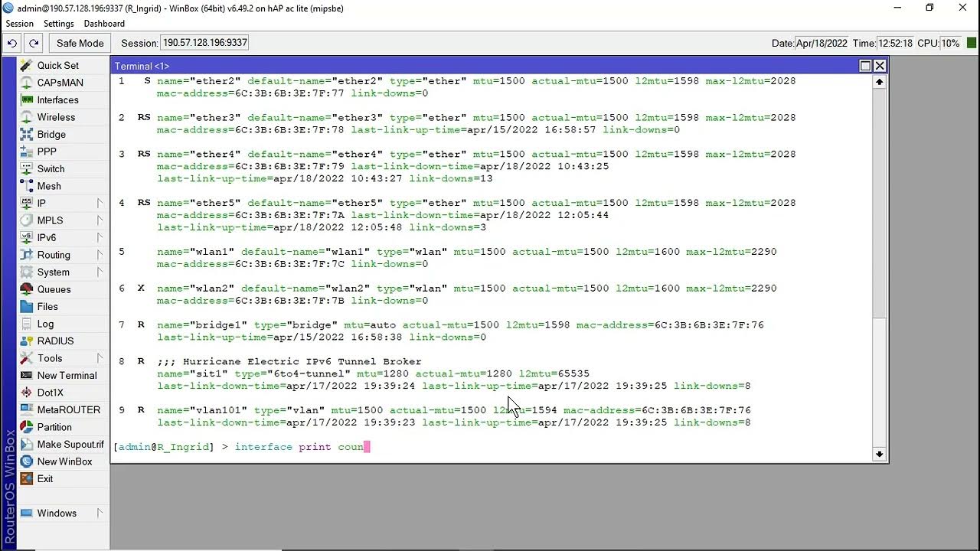
Task: Expand the Tools submenu arrow
Action: click(x=100, y=358)
